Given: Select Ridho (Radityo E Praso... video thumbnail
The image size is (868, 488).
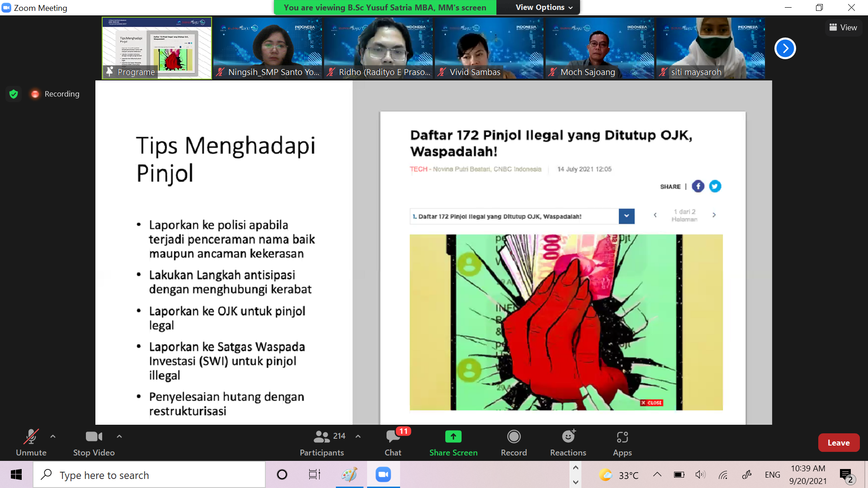Looking at the screenshot, I should click(378, 48).
